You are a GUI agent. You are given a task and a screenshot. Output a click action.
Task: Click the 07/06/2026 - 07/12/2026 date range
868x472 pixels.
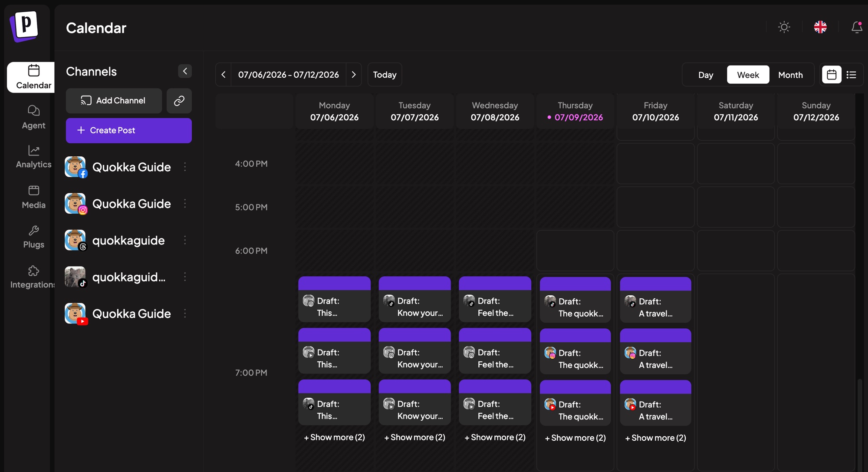click(289, 75)
